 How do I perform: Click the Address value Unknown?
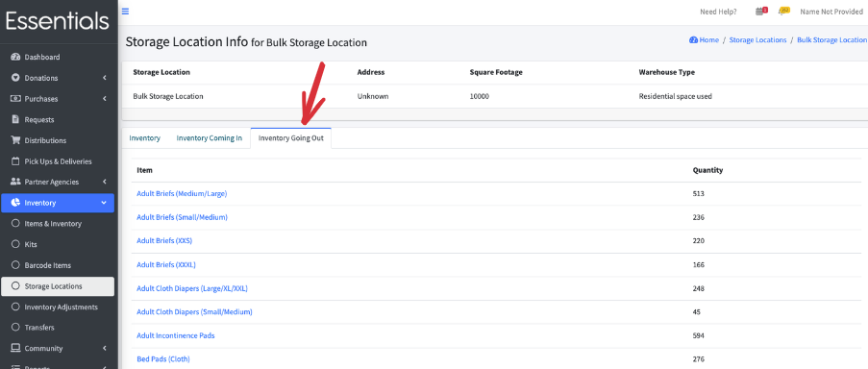[x=373, y=96]
